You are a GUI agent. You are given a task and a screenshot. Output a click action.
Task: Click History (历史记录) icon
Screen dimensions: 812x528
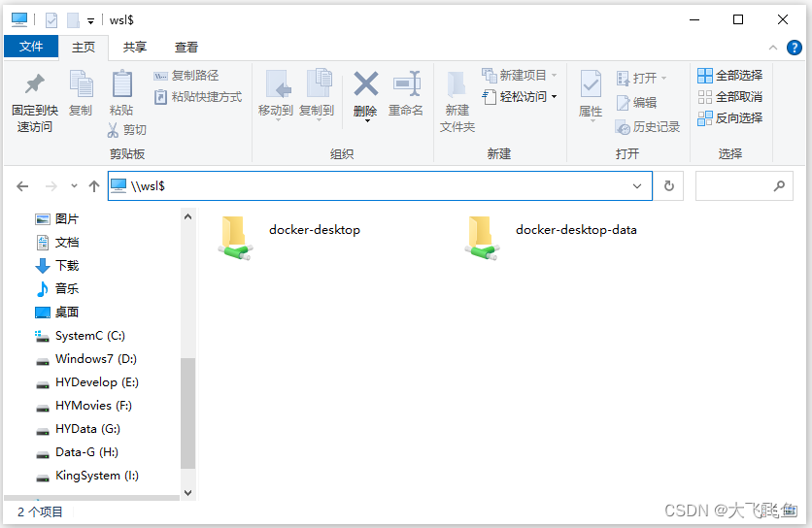tap(623, 127)
